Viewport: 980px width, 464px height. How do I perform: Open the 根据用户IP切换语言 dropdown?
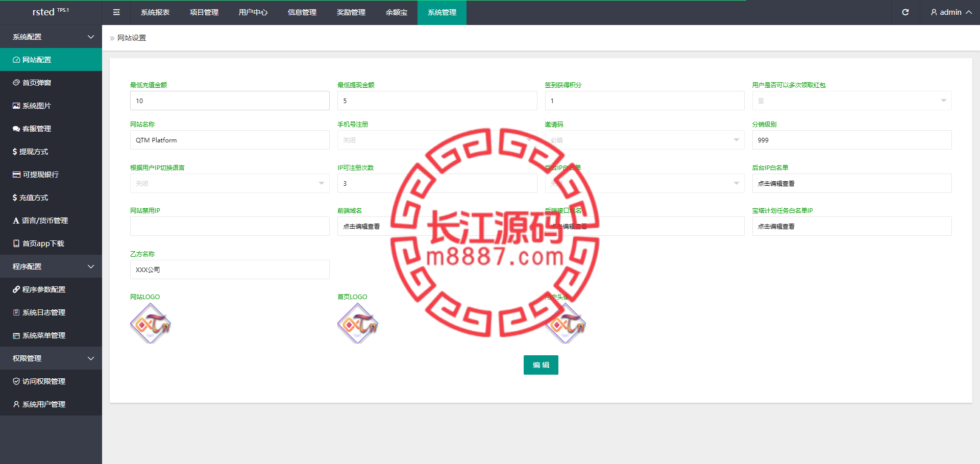230,183
